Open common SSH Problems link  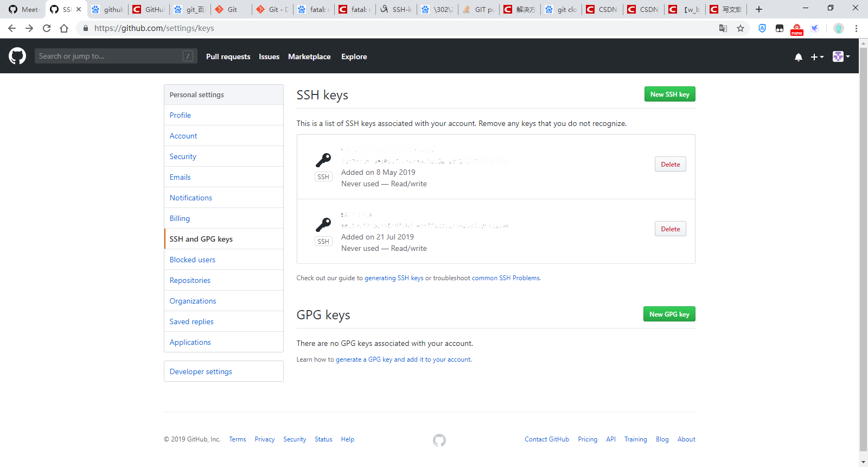[506, 278]
